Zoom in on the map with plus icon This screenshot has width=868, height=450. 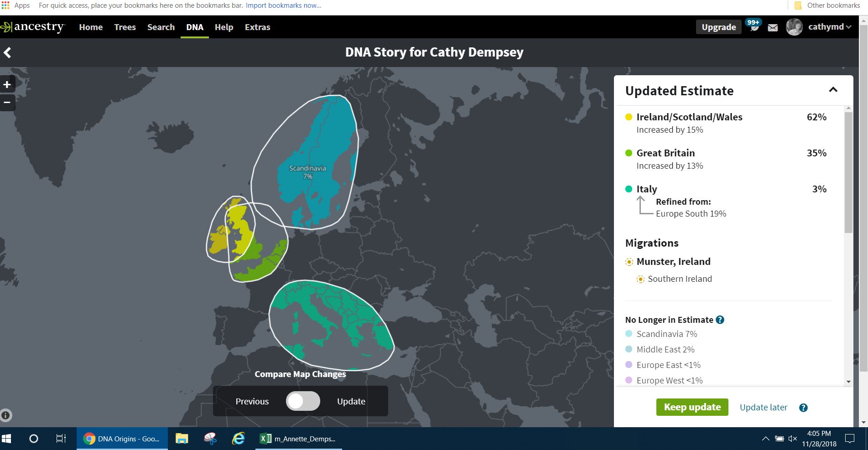(7, 84)
